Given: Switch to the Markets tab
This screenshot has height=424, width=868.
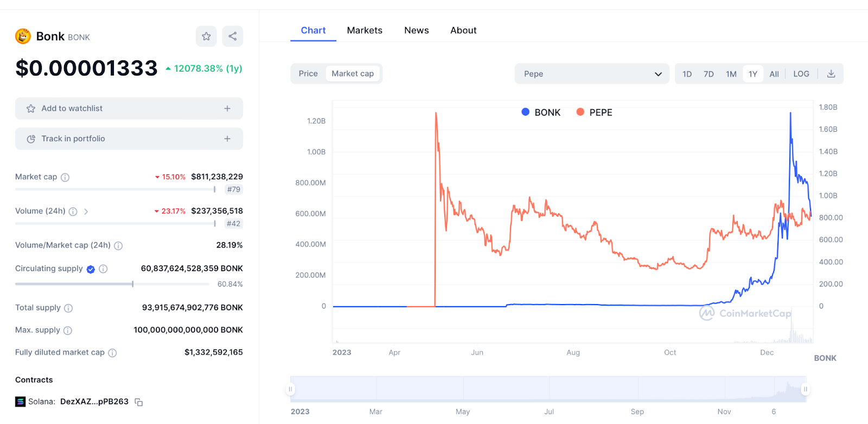Looking at the screenshot, I should (365, 30).
